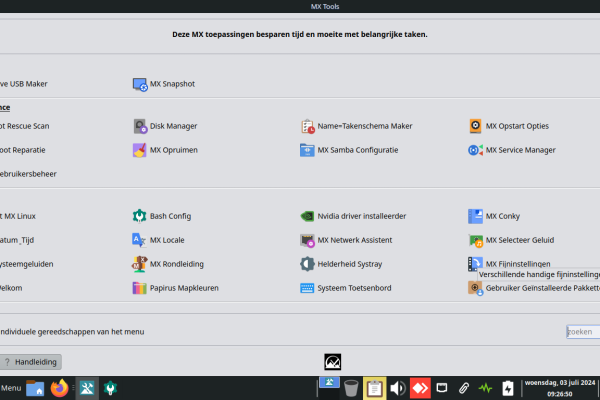Open the Menu in the taskbar
The width and height of the screenshot is (600, 400).
[x=11, y=388]
